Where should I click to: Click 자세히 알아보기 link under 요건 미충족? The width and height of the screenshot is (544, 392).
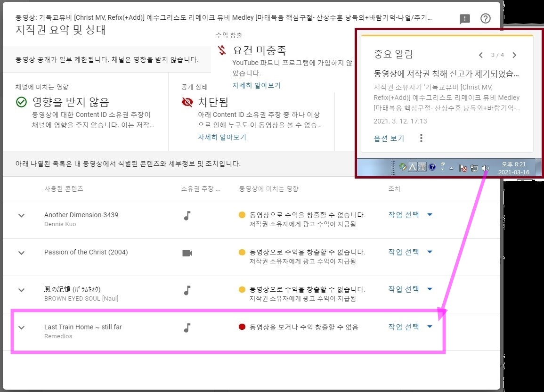[256, 85]
